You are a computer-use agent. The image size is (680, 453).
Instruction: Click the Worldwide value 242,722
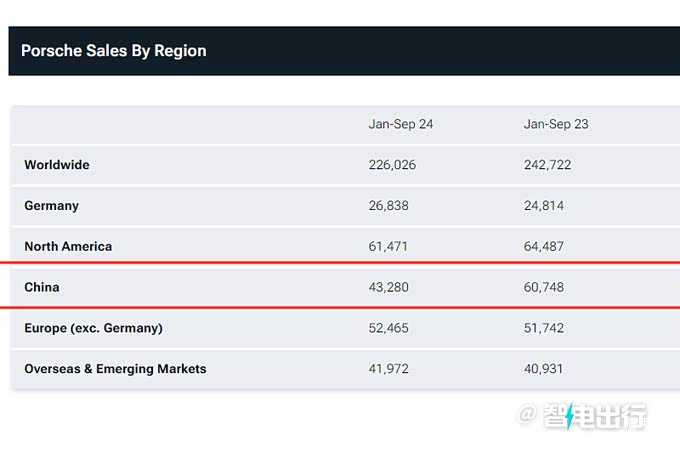point(547,165)
